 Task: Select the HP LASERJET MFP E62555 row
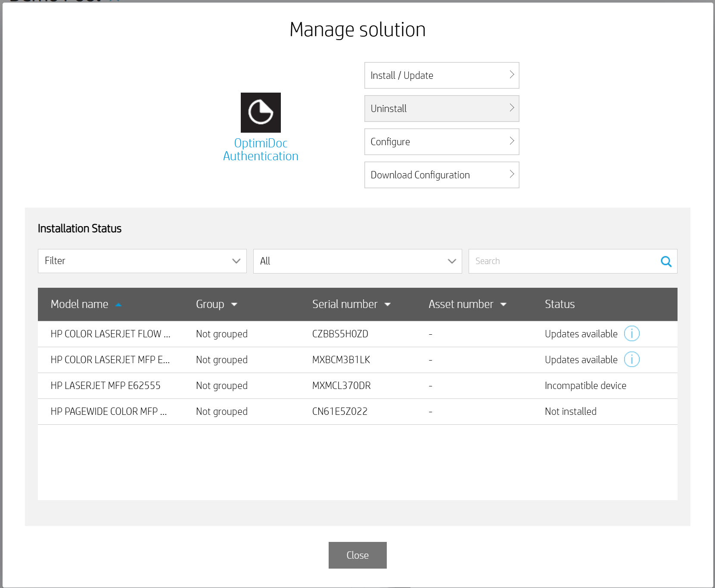pos(106,386)
